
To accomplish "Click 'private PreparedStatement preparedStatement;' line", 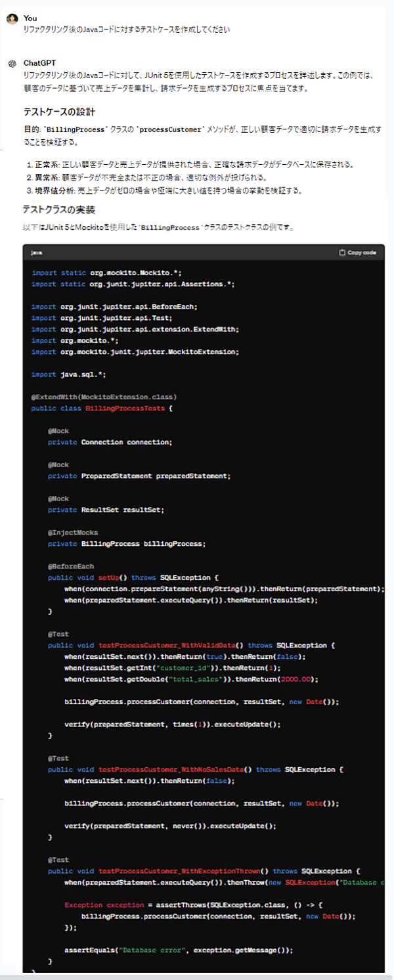I will point(139,476).
